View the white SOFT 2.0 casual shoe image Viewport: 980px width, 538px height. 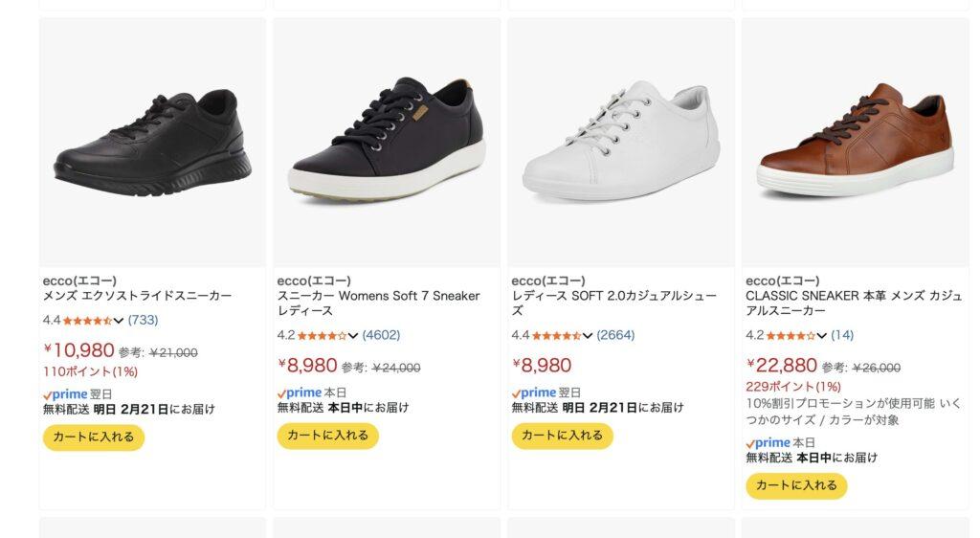621,142
